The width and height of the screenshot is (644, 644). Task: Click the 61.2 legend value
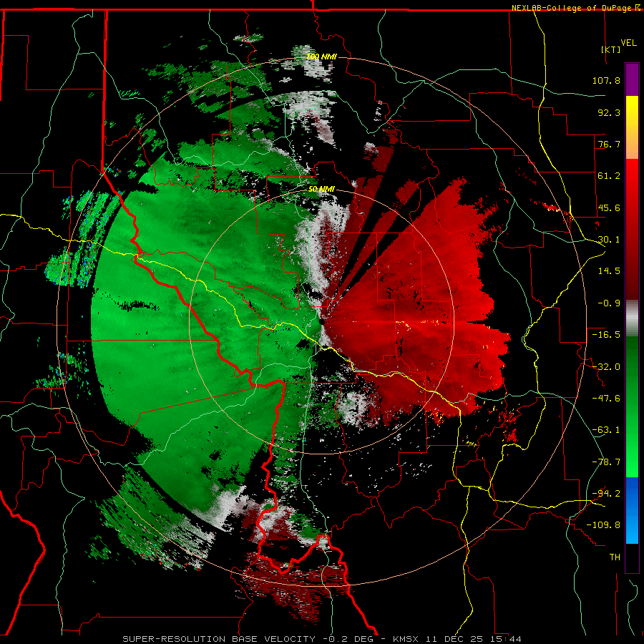[609, 176]
